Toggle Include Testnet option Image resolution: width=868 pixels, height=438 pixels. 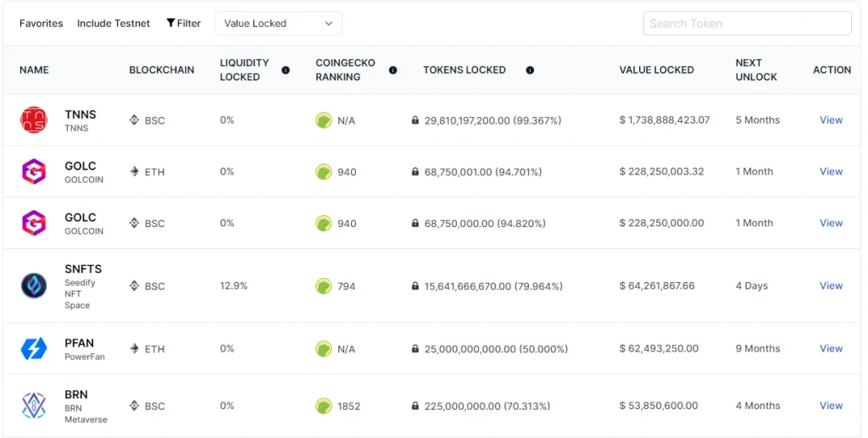(x=114, y=23)
